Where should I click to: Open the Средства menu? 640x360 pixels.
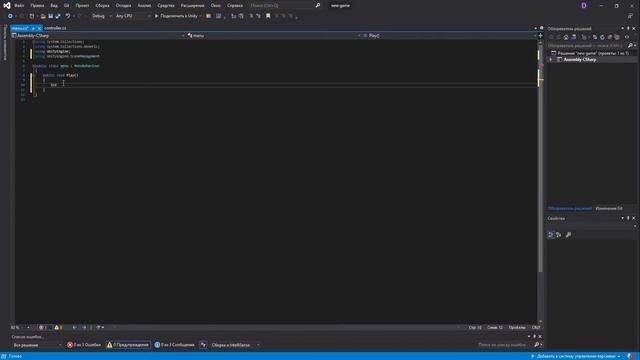(166, 6)
